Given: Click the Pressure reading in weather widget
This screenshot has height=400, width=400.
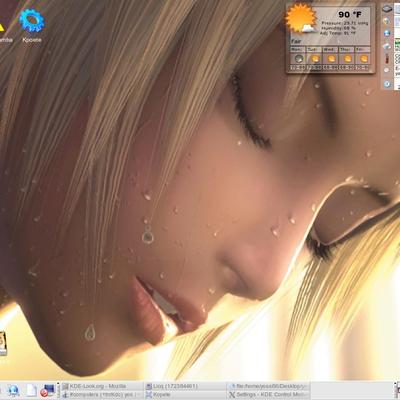Looking at the screenshot, I should 345,23.
